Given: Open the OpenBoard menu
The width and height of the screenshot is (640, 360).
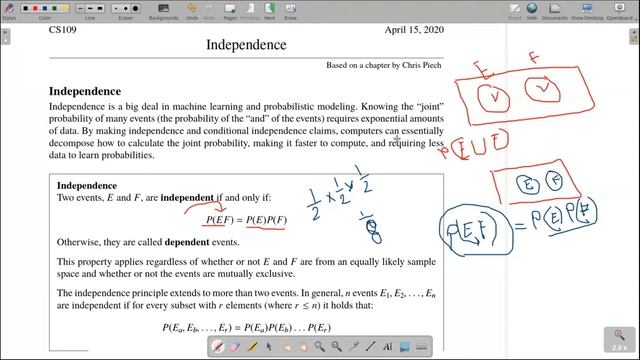Looking at the screenshot, I should [x=621, y=11].
